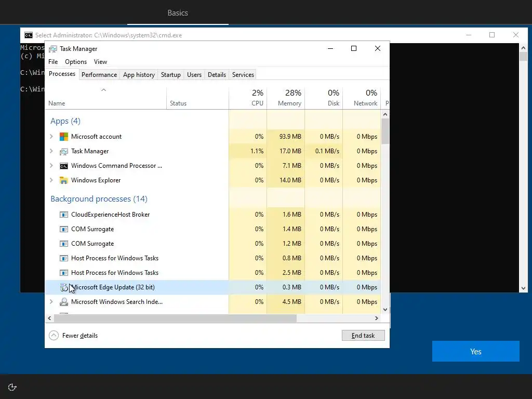Click the Fewer details link

79,336
